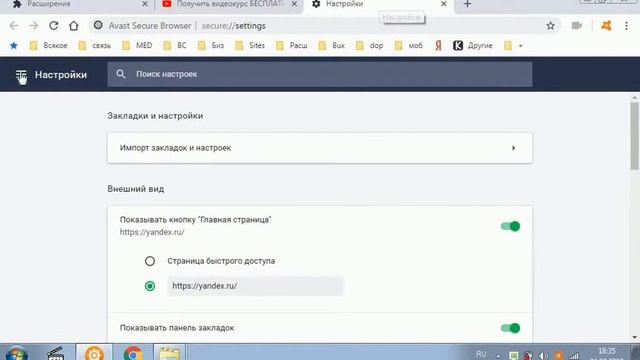Open the связь bookmarks folder
This screenshot has height=360, width=640.
(95, 45)
